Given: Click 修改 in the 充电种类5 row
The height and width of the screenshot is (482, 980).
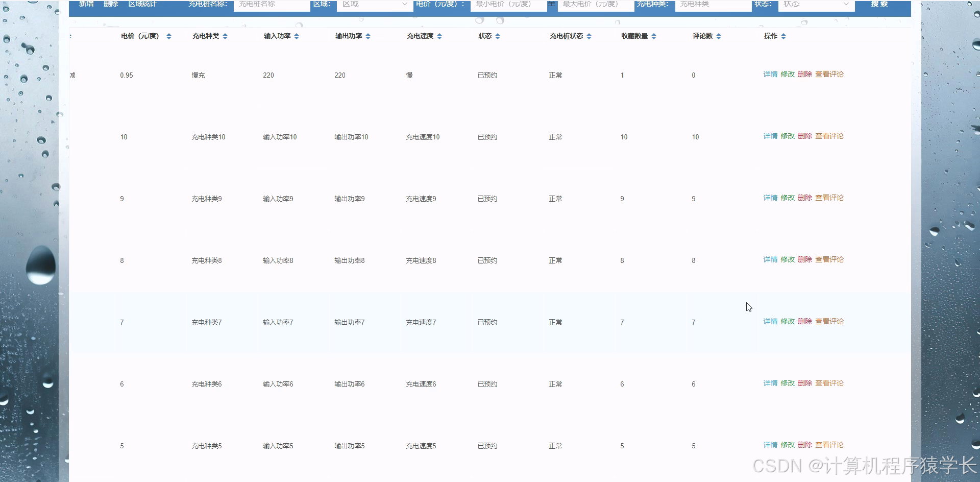Looking at the screenshot, I should [788, 445].
